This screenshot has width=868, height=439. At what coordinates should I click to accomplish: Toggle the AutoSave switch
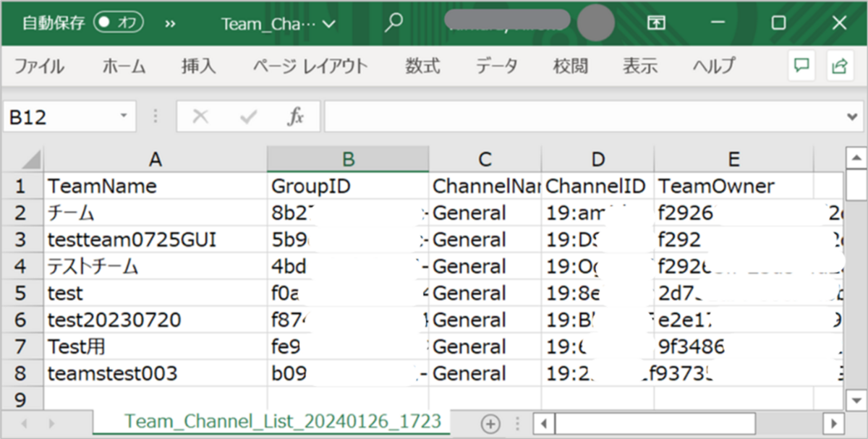pyautogui.click(x=119, y=22)
